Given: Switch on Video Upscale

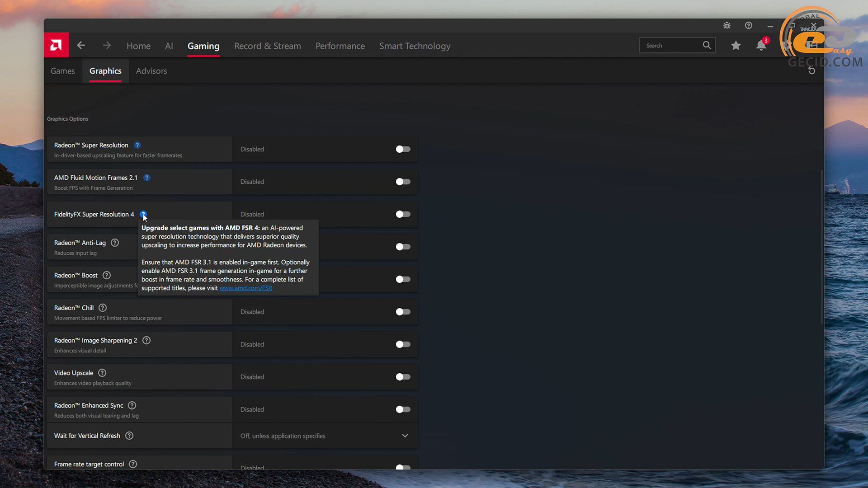Looking at the screenshot, I should pyautogui.click(x=403, y=377).
